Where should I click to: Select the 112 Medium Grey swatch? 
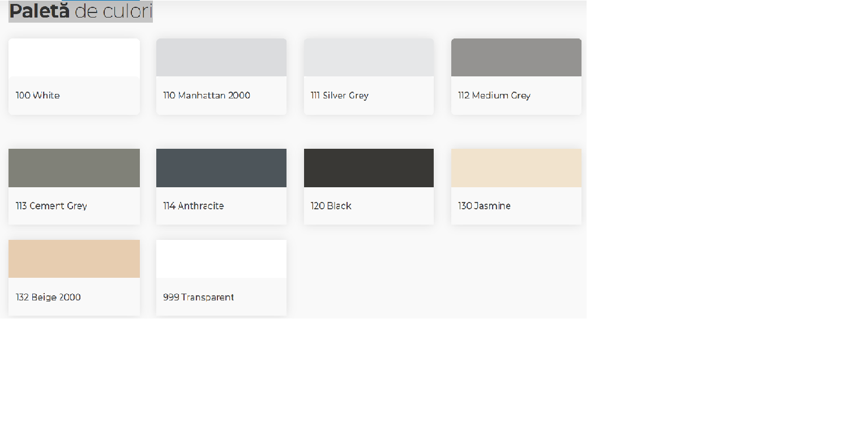516,57
